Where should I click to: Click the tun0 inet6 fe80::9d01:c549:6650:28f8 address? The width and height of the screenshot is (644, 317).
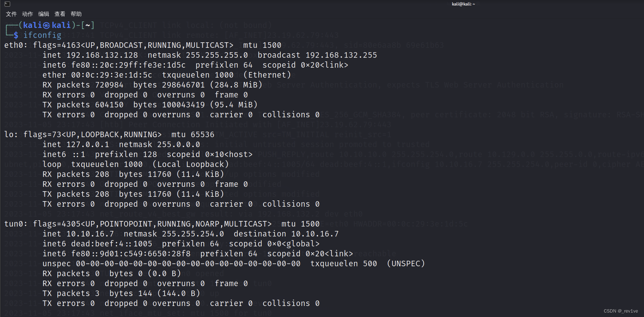coord(131,254)
